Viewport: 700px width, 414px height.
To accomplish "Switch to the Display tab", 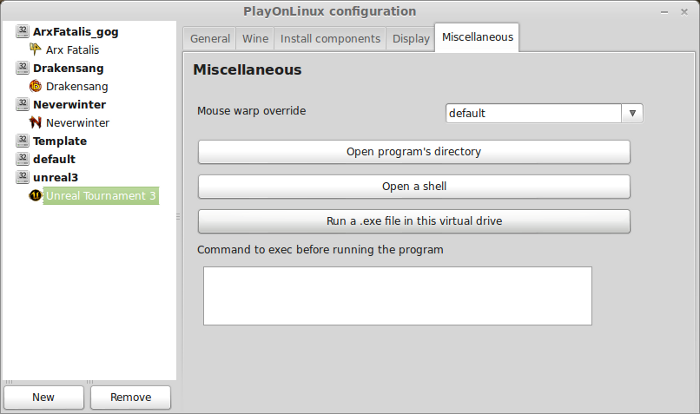I will pyautogui.click(x=410, y=39).
